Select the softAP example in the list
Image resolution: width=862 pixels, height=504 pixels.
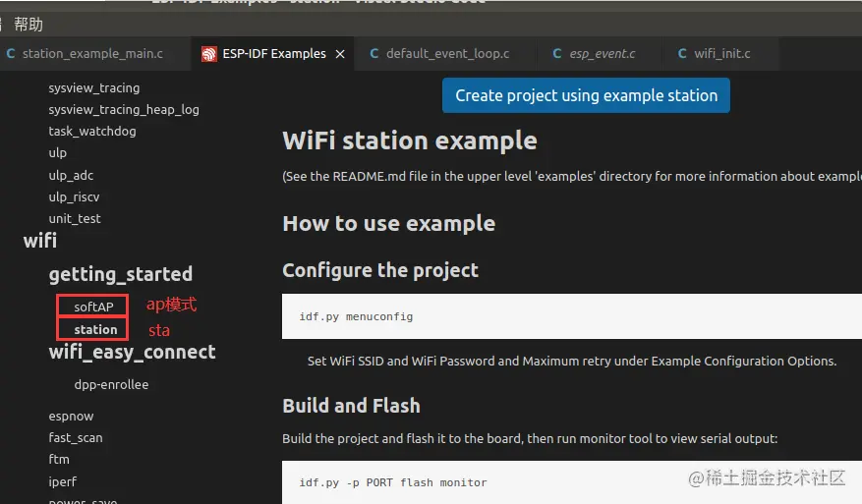pos(93,308)
